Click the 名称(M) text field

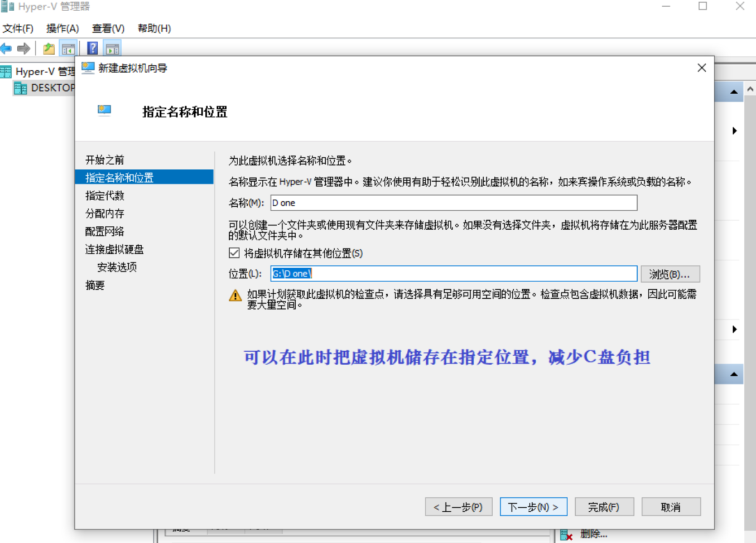454,203
